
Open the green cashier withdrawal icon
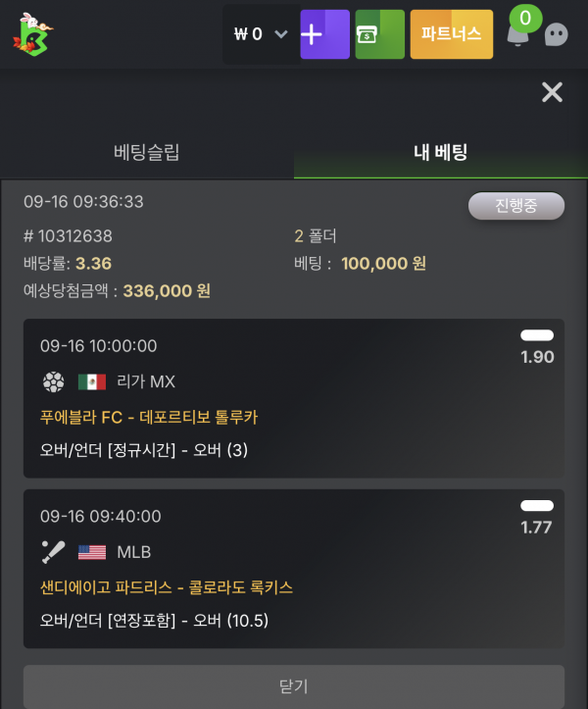(x=379, y=34)
